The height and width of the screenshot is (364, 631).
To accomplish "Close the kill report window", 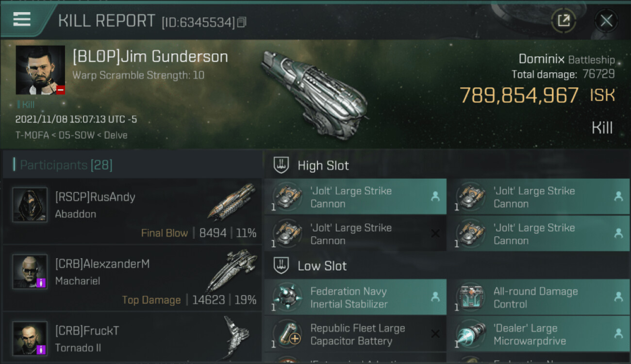I will (x=606, y=21).
